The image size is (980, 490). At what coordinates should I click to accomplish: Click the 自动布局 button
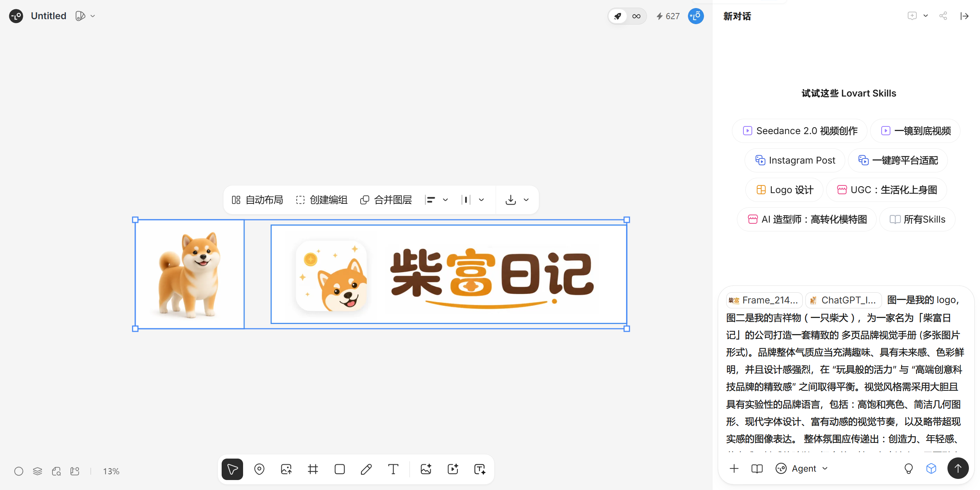[257, 200]
